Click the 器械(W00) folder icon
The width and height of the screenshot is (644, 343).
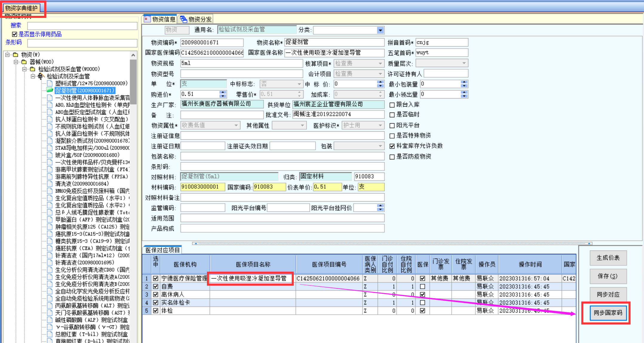(24, 62)
